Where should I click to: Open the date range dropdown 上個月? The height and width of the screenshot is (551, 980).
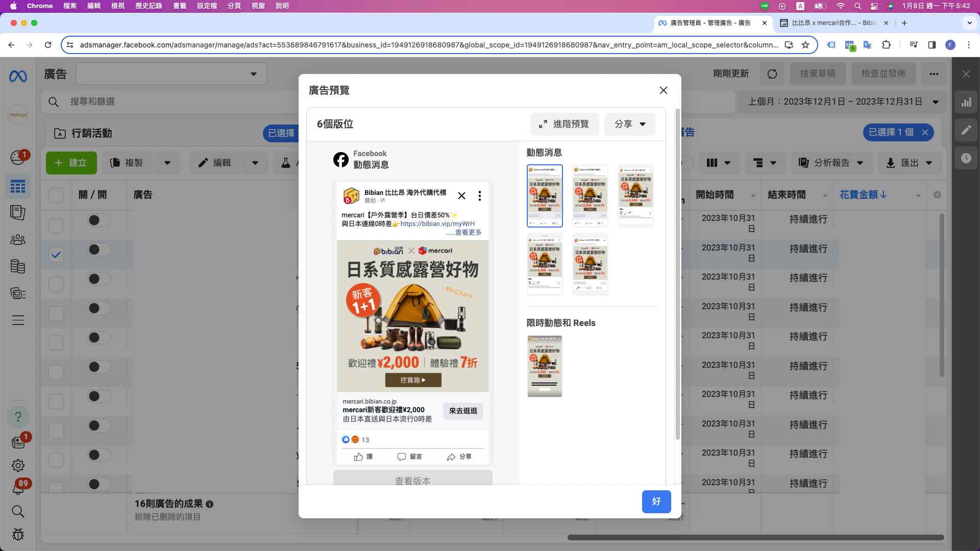tap(843, 102)
